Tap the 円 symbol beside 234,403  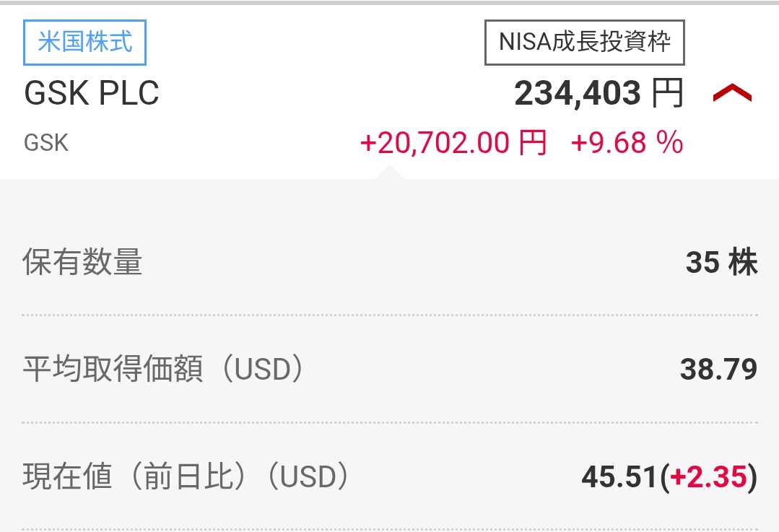tap(667, 94)
